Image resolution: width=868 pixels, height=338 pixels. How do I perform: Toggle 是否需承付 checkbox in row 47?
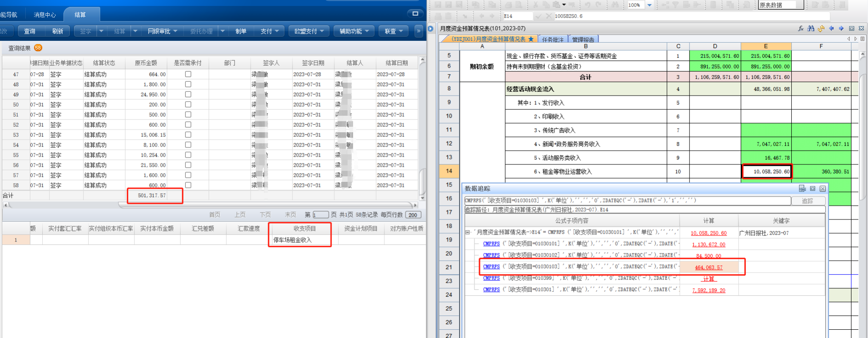click(188, 74)
